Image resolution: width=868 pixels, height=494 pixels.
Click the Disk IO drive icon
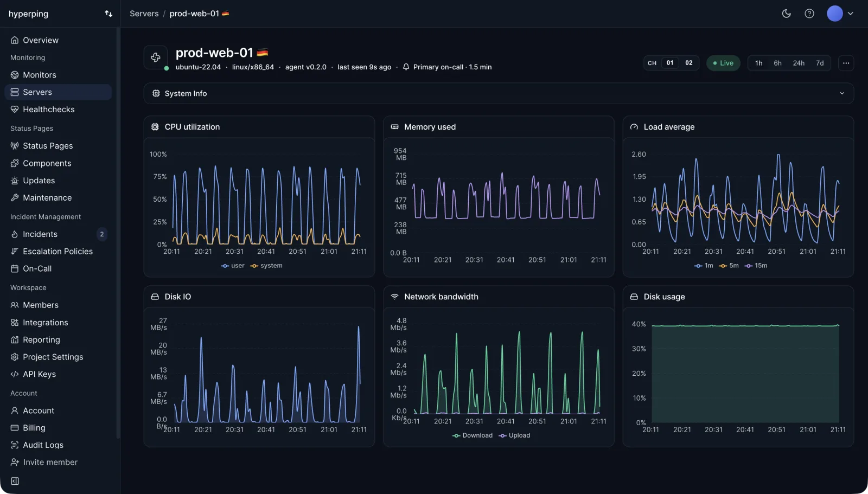tap(155, 297)
